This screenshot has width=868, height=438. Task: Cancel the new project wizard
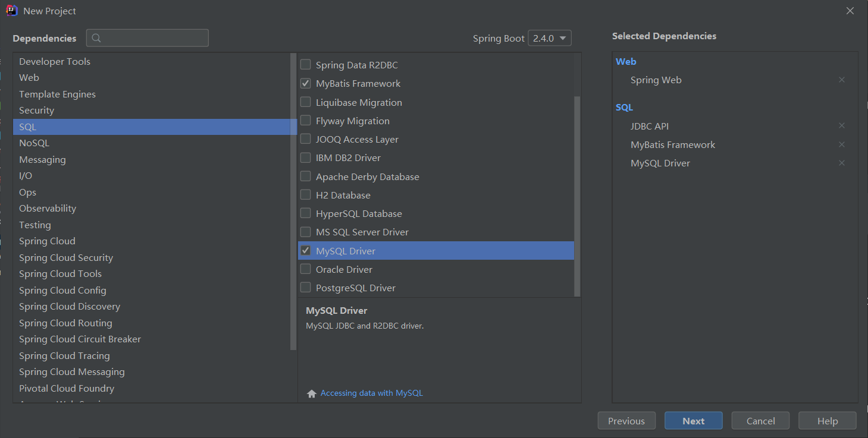761,421
